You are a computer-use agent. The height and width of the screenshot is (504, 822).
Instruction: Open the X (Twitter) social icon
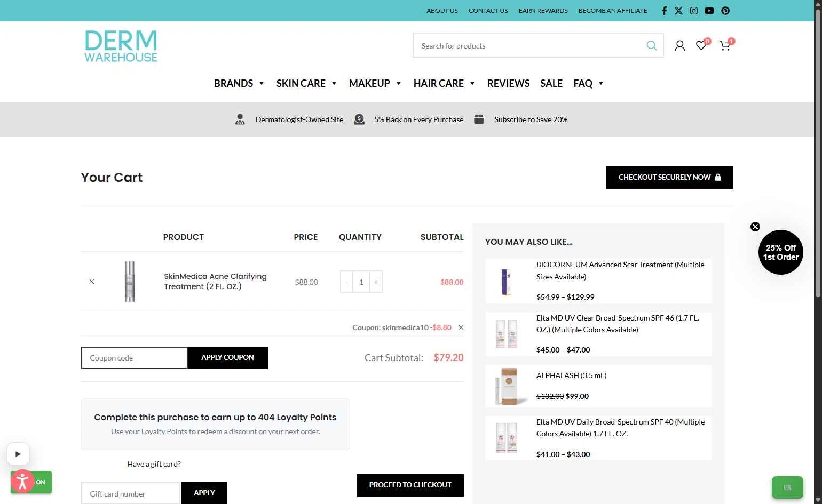(678, 11)
